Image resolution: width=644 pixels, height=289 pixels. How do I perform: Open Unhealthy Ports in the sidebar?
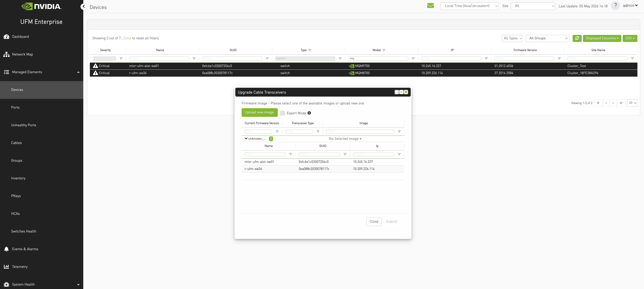click(x=24, y=125)
